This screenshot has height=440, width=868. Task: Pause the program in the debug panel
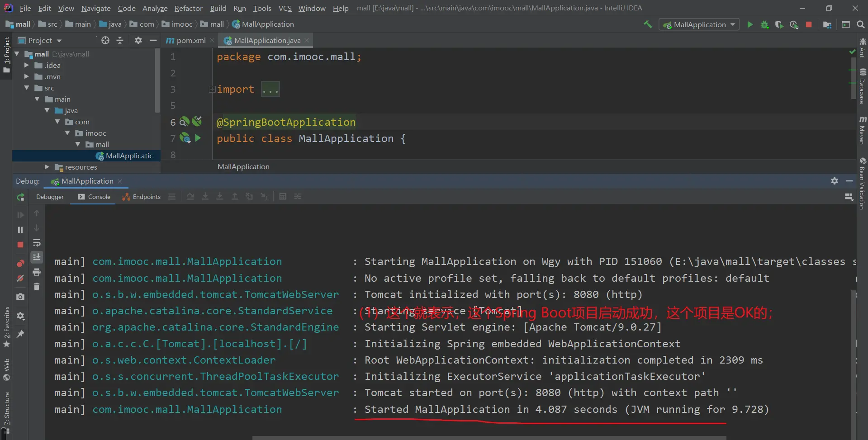pyautogui.click(x=20, y=230)
